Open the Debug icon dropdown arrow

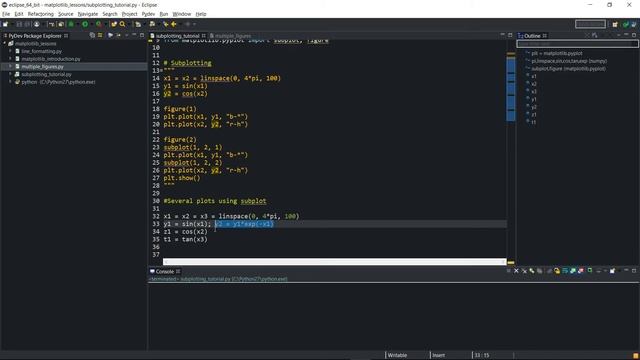(x=78, y=24)
